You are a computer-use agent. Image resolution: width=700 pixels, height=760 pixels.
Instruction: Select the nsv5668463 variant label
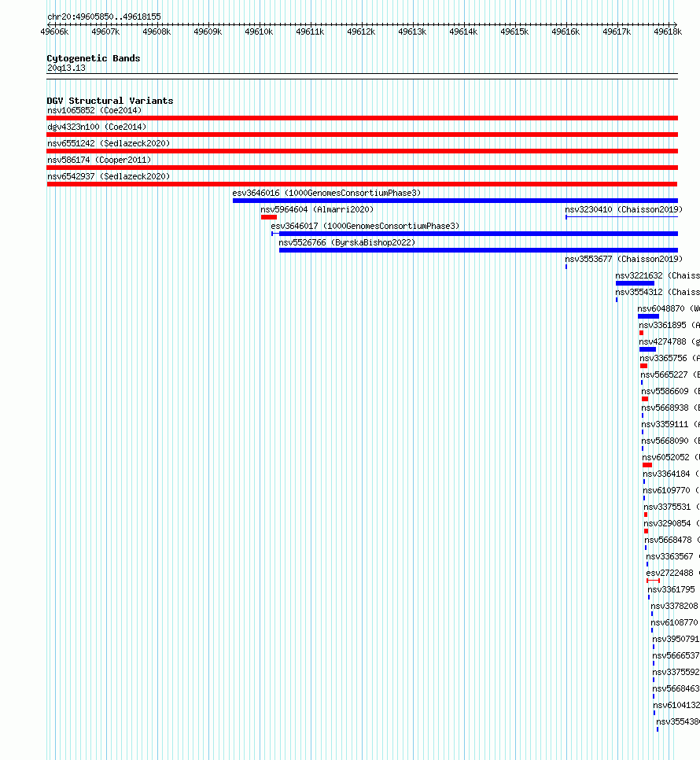tap(676, 688)
